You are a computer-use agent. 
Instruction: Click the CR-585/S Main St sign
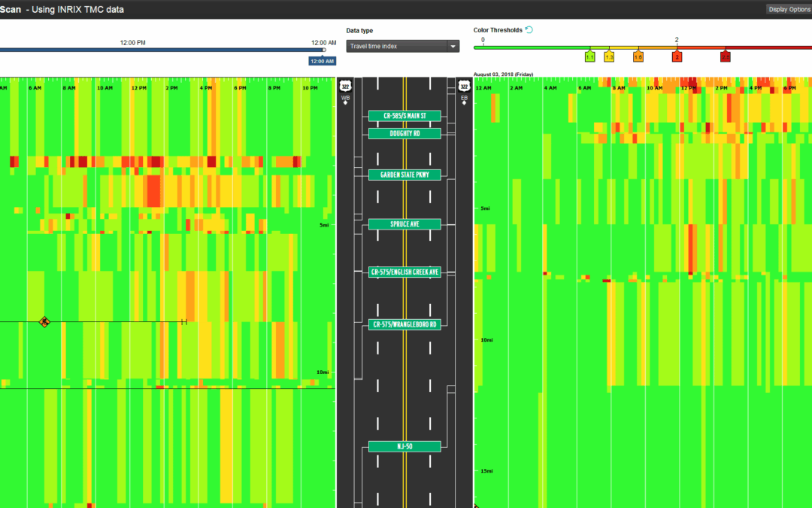tap(404, 116)
